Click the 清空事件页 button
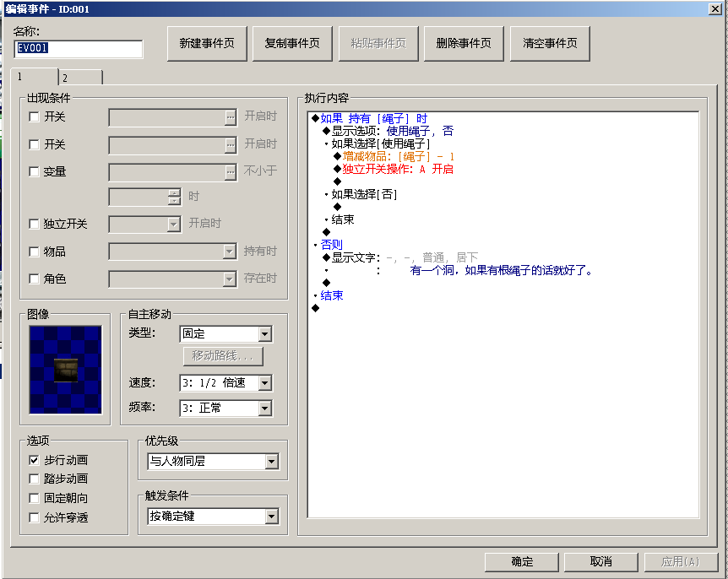728x579 pixels. 550,44
